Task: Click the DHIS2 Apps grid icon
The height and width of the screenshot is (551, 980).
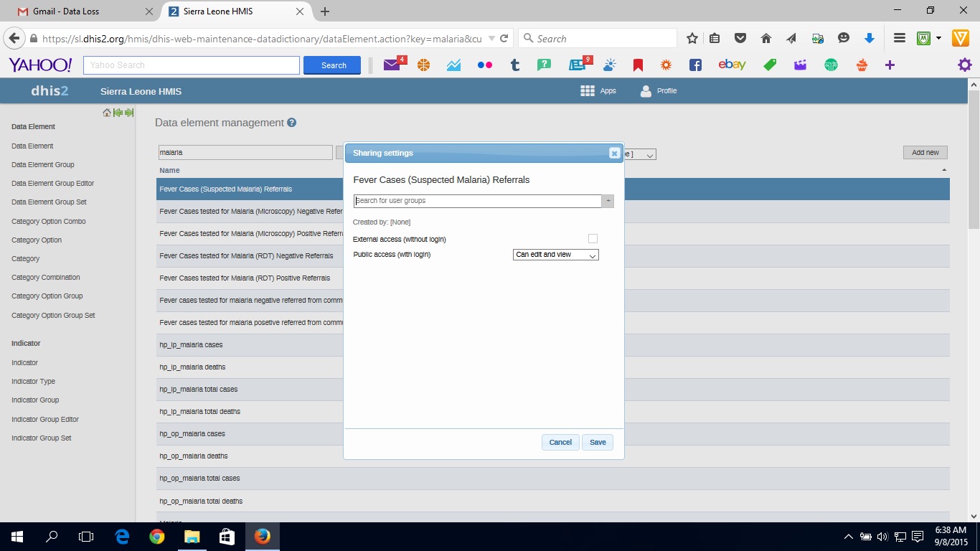Action: pyautogui.click(x=588, y=91)
